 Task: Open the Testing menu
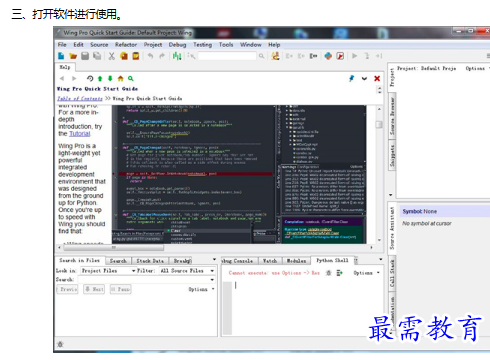202,44
